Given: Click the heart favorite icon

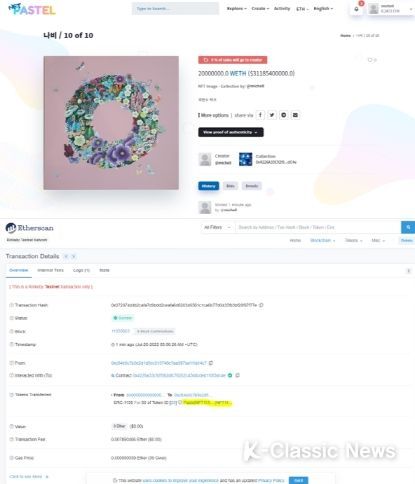Looking at the screenshot, I should [x=370, y=60].
